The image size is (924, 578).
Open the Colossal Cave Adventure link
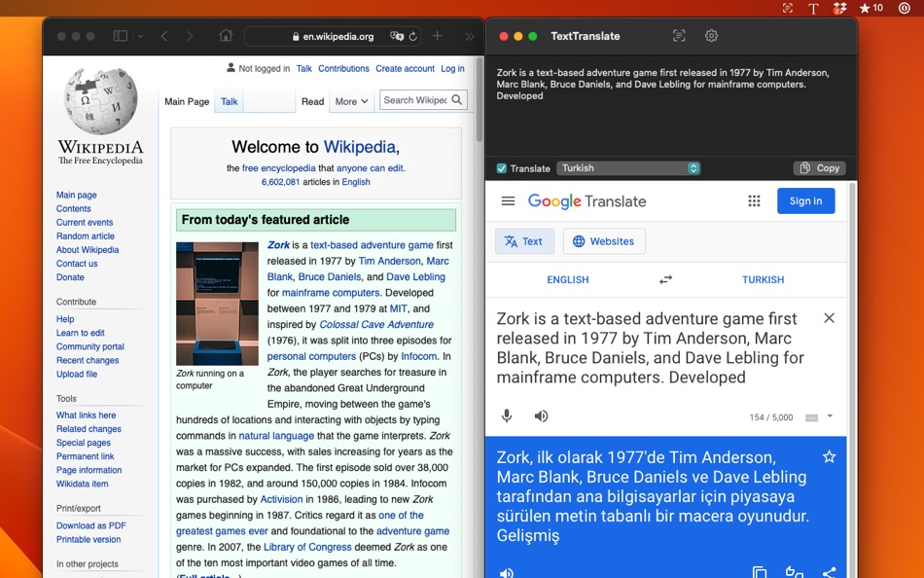point(376,324)
